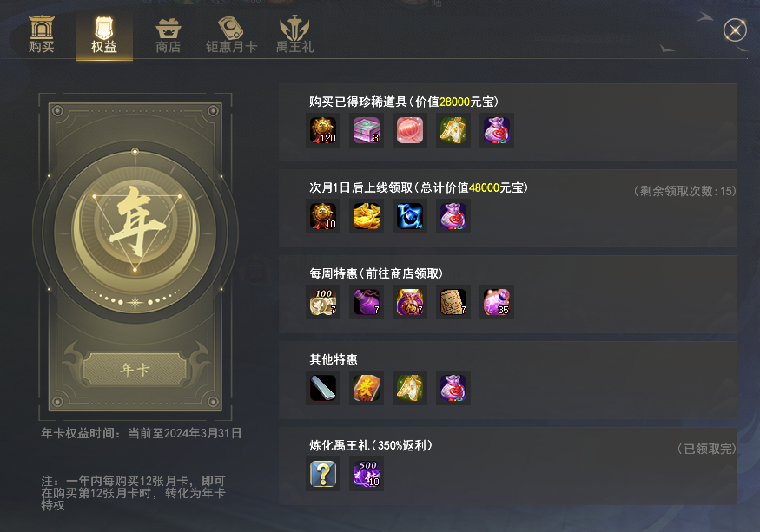Screen dimensions: 760x532
Task: Select the pink orb icon labeled 35
Action: (497, 302)
